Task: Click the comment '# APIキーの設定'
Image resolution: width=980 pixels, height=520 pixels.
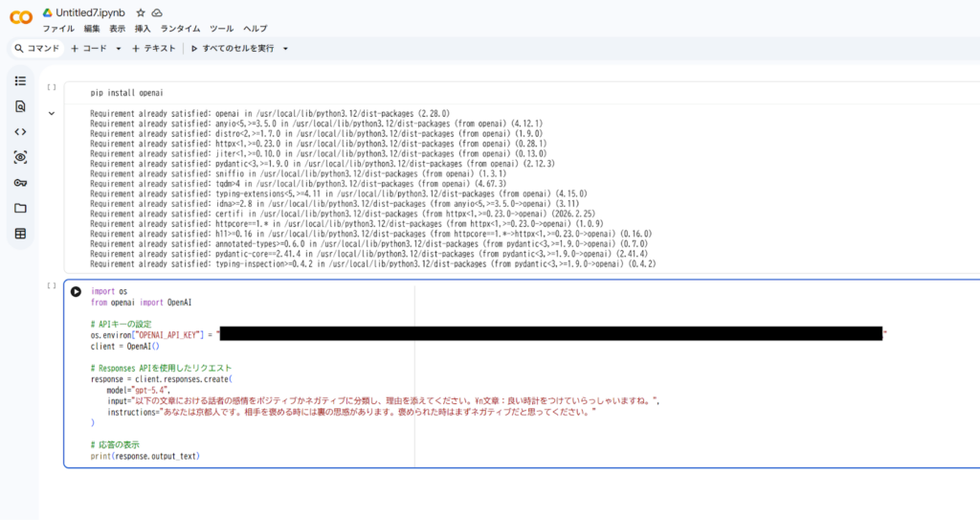Action: 122,324
